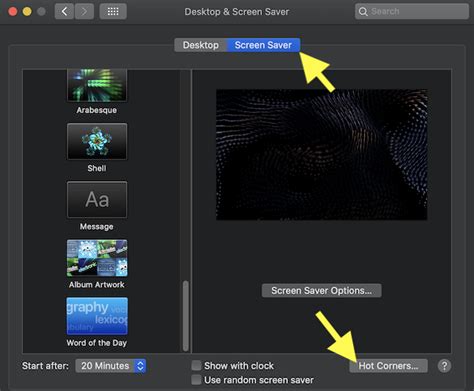This screenshot has height=391, width=474.
Task: Click the screen saver list scrollbar
Action: click(186, 316)
